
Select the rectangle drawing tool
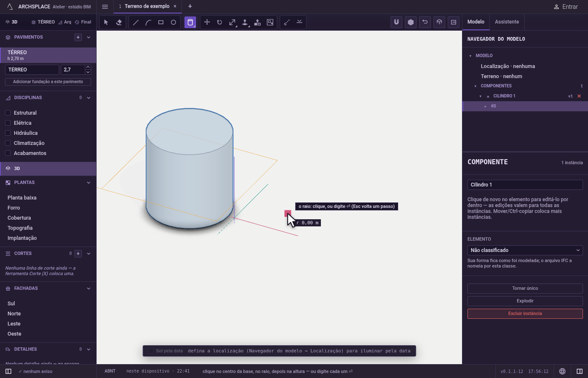coord(161,22)
